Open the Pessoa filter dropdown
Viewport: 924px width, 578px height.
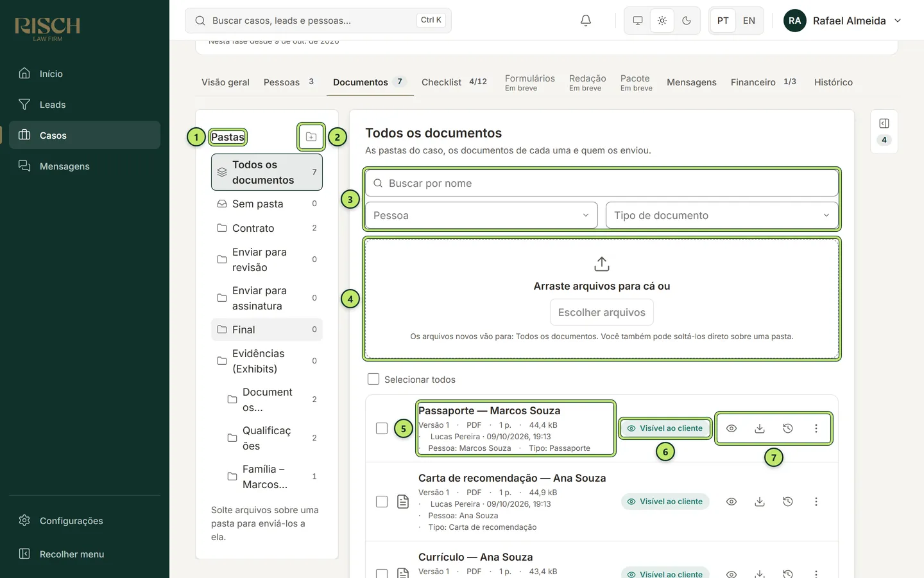(481, 215)
